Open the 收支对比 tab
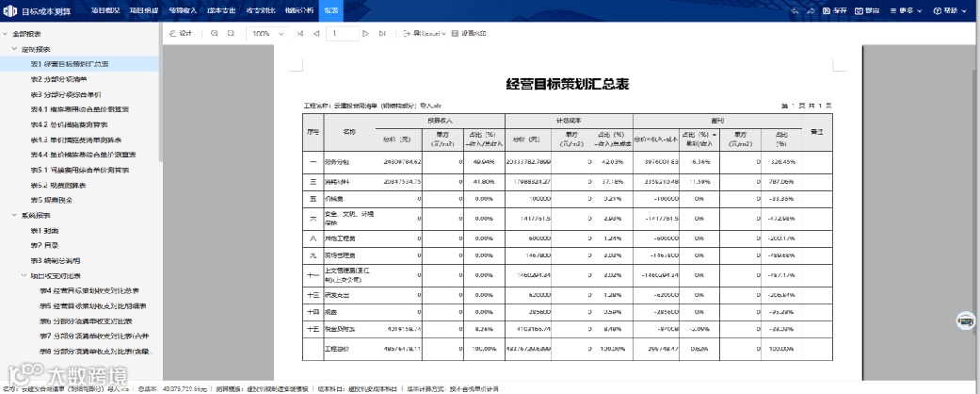This screenshot has width=980, height=394. pyautogui.click(x=260, y=10)
